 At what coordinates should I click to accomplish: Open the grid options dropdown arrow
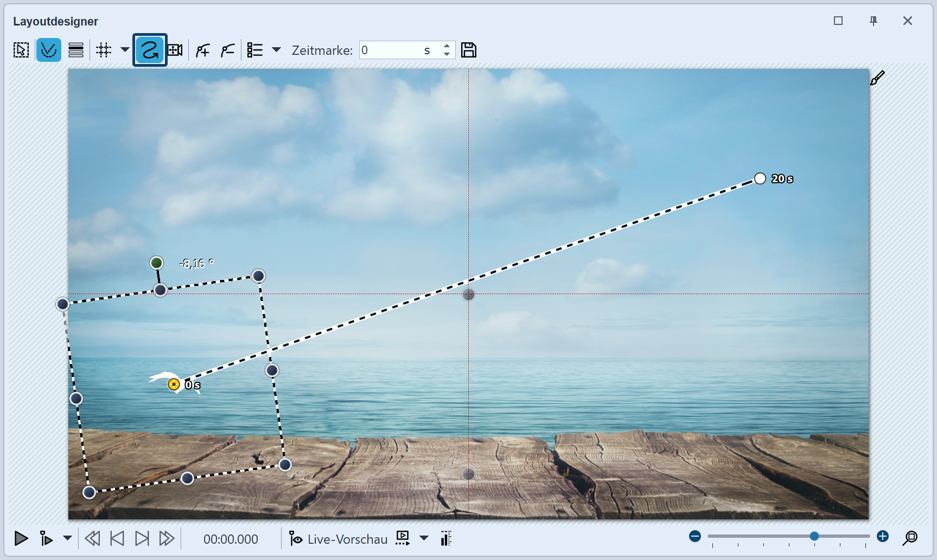(x=125, y=50)
